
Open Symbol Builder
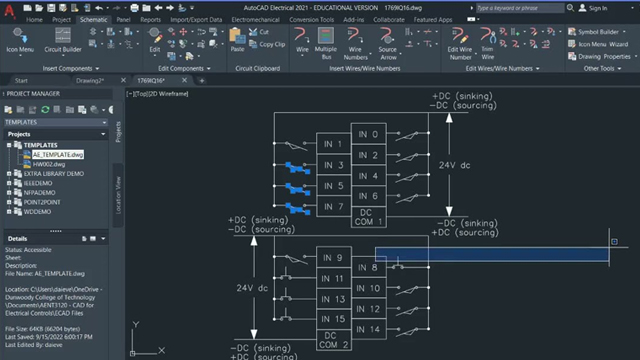[594, 32]
